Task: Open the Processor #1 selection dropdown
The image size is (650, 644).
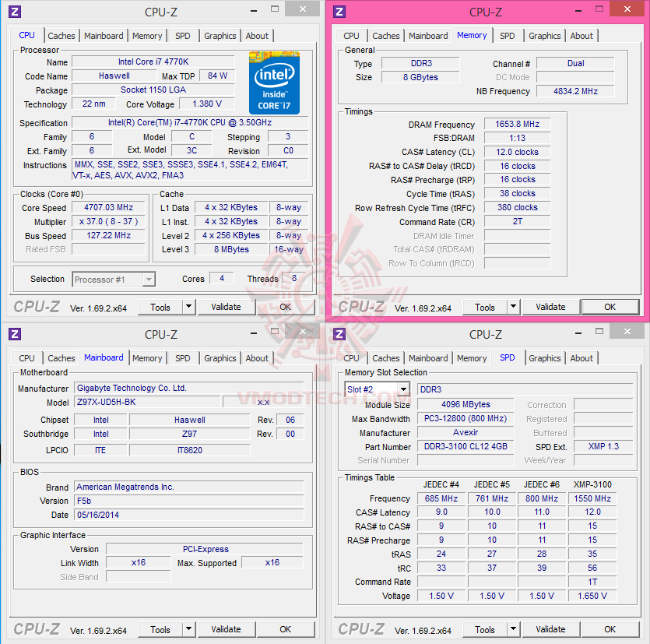Action: [x=114, y=280]
